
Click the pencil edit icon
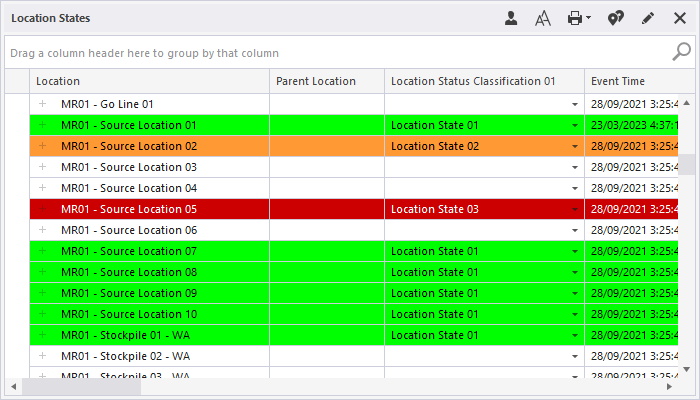(648, 18)
